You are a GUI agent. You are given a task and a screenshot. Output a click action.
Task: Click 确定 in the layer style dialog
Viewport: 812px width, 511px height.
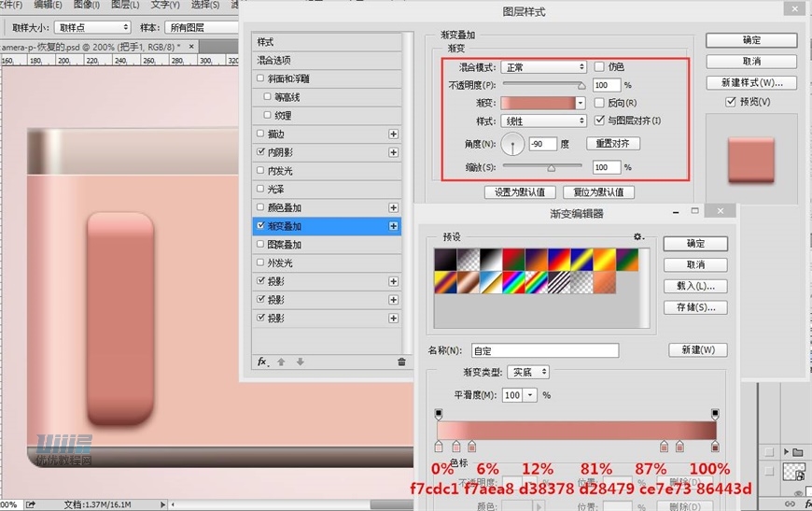pos(751,40)
